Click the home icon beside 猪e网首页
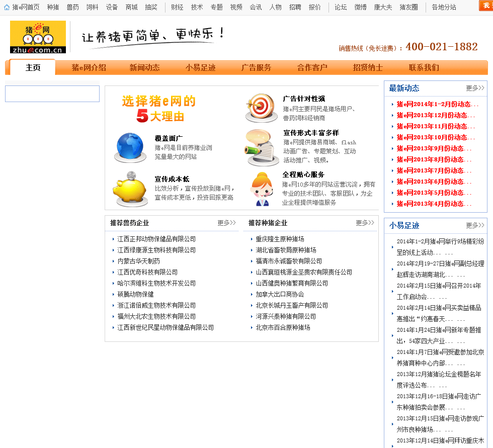Screen dimensions: 493x448 click(x=7, y=7)
